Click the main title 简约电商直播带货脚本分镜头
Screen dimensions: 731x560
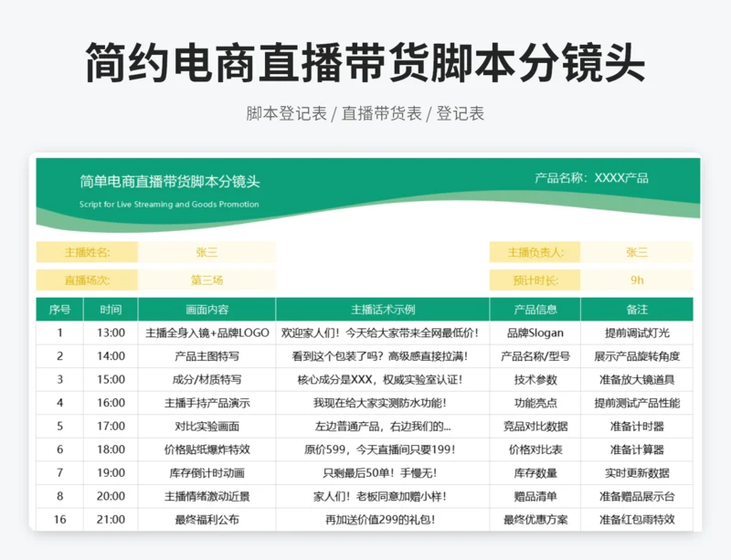pos(365,62)
